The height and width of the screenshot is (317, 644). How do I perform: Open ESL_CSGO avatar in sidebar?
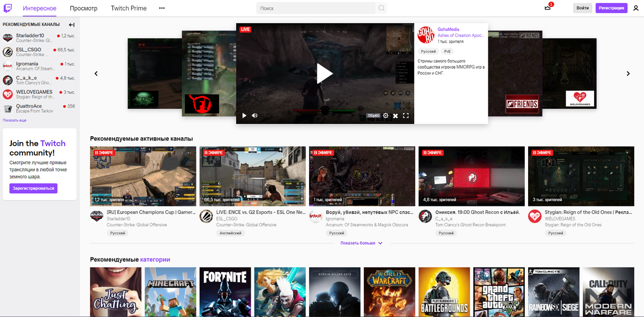click(8, 52)
